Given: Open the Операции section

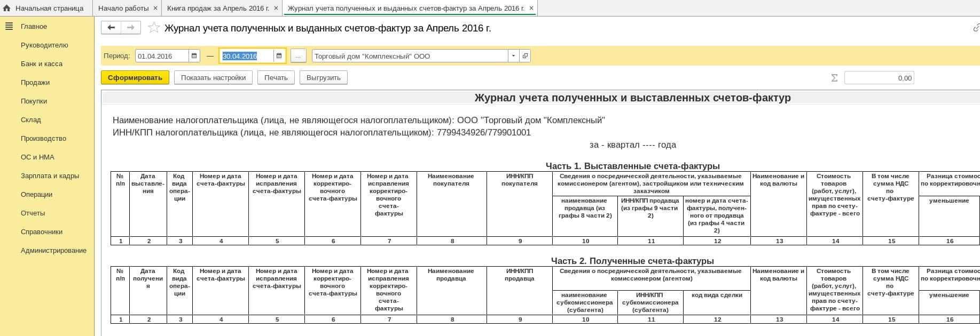Looking at the screenshot, I should [36, 194].
